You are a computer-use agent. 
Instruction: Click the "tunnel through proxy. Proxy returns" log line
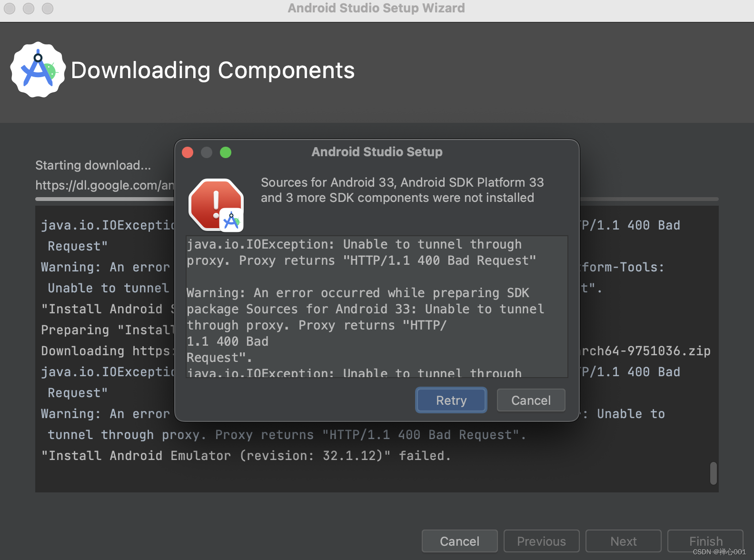click(287, 435)
